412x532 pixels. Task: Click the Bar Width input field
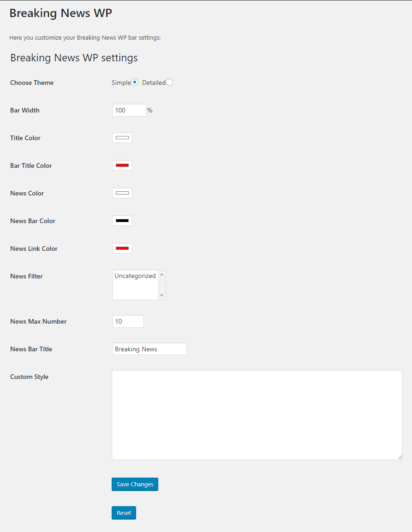(129, 110)
